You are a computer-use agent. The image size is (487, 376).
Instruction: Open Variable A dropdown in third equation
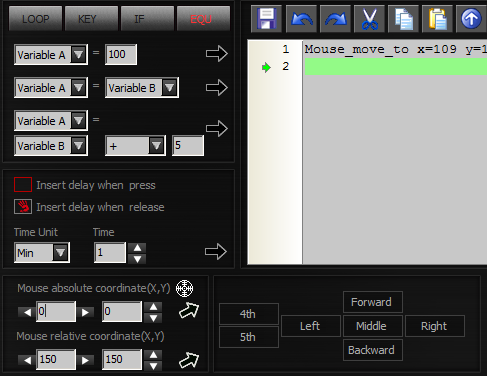78,120
